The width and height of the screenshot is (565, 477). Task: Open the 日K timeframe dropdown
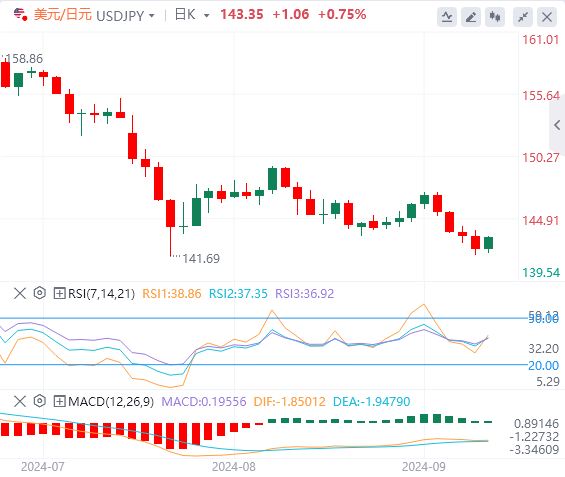pyautogui.click(x=206, y=15)
